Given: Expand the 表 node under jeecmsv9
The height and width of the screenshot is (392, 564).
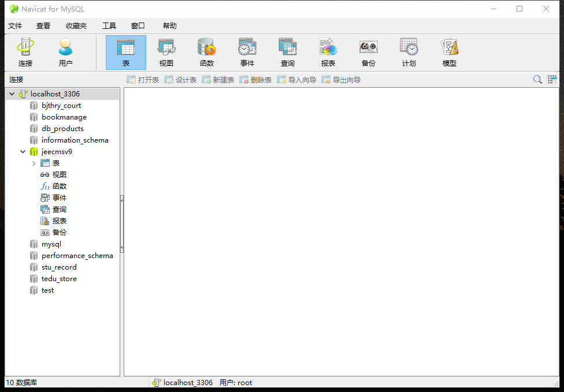Looking at the screenshot, I should tap(34, 163).
